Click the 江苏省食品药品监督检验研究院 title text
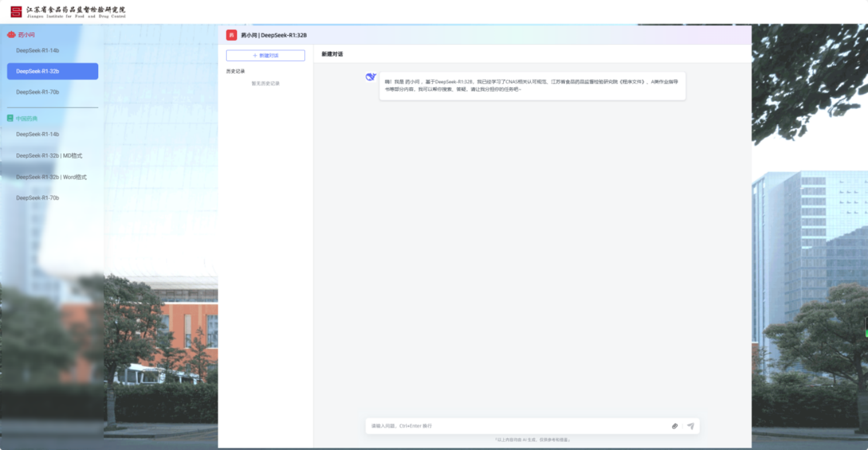Viewport: 868px width, 450px height. tap(76, 9)
